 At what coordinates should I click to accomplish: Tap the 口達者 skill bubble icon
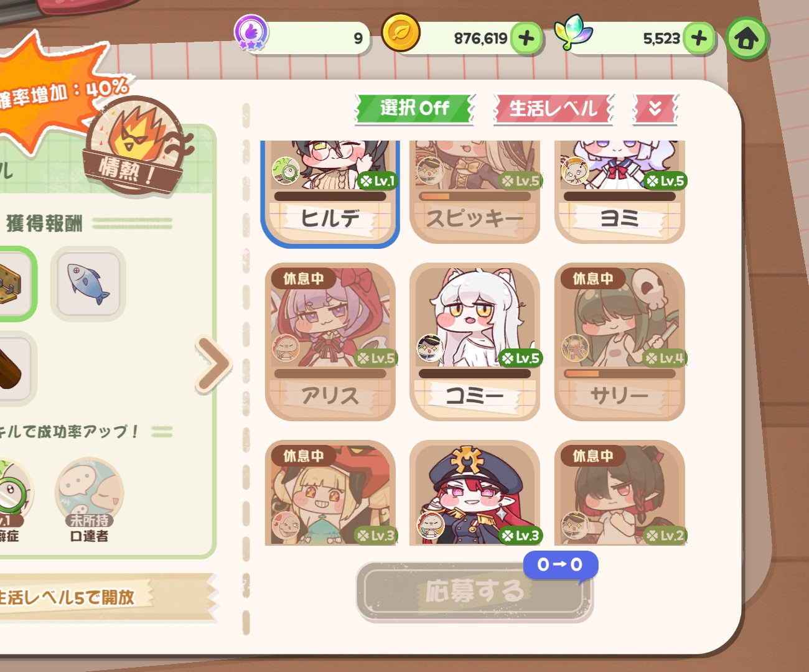[89, 492]
